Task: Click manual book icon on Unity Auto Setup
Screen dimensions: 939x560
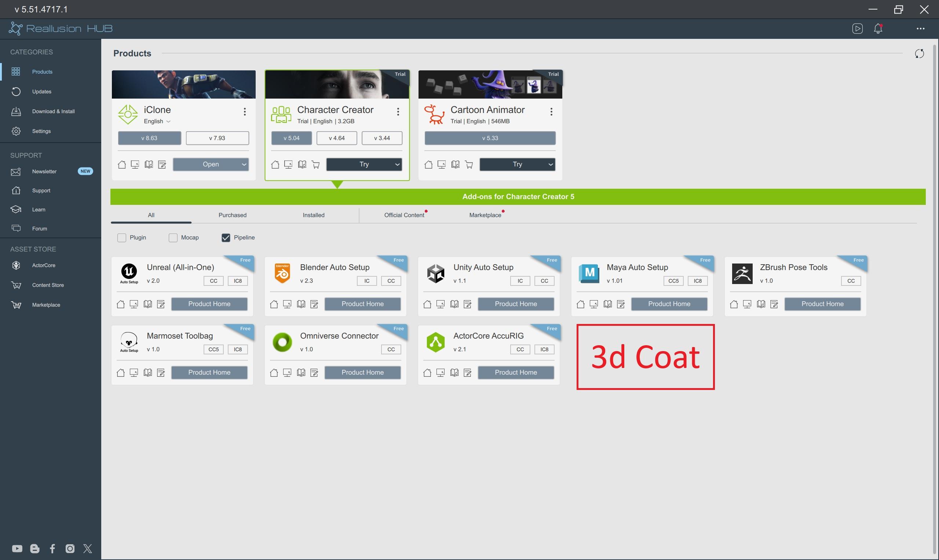Action: point(454,304)
